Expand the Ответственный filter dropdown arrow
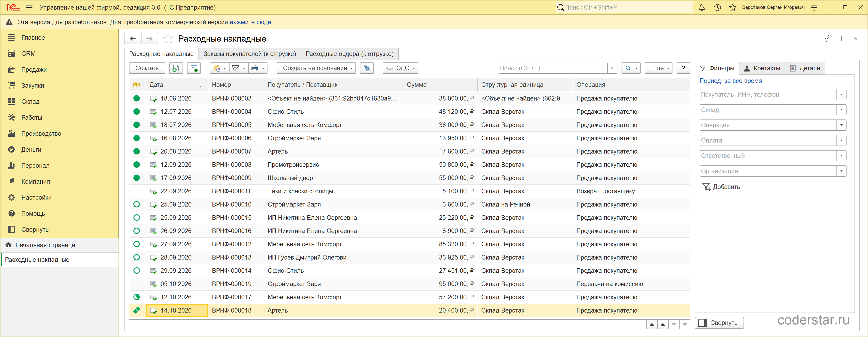868x337 pixels. [841, 156]
